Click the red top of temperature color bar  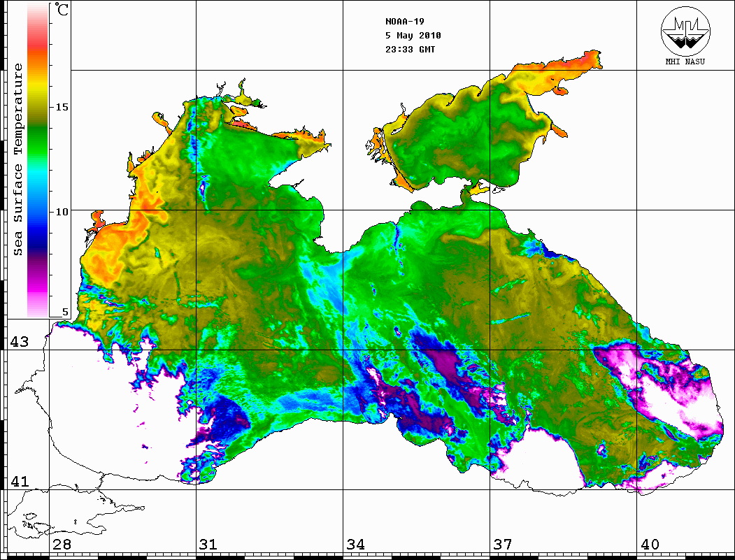coord(38,42)
